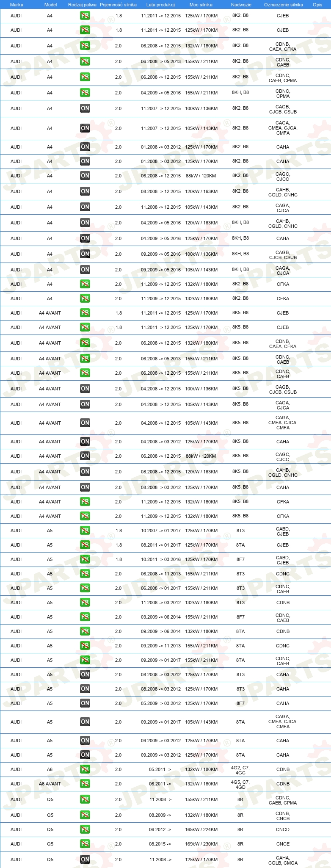Click ON icon in A4 8KH 100kW row
Screen dimensions: 331x868
pyautogui.click(x=85, y=254)
